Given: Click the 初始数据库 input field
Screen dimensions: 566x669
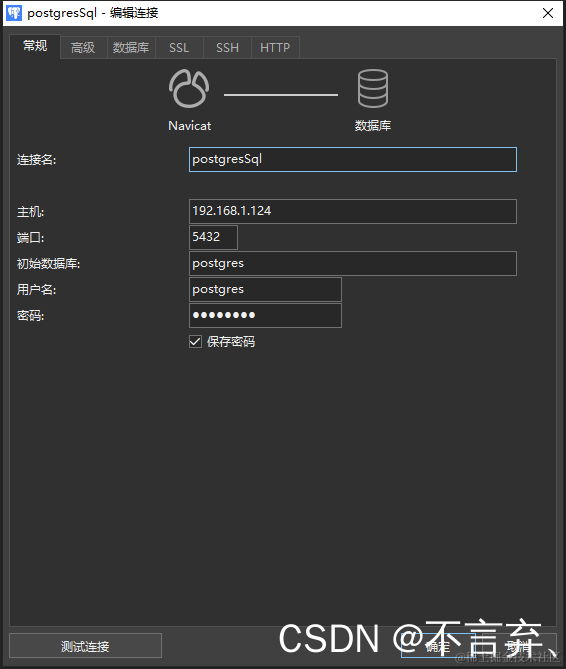Looking at the screenshot, I should [353, 263].
